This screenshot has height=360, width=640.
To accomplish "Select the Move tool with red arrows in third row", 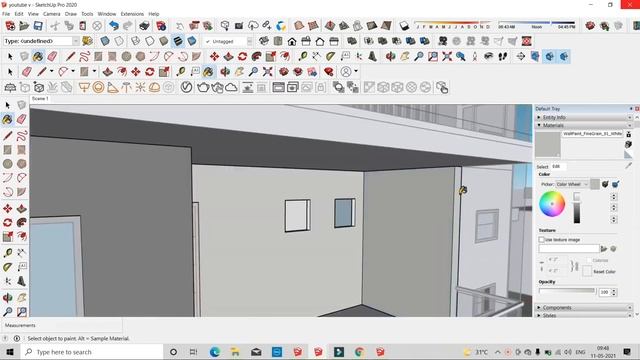I will pos(214,56).
